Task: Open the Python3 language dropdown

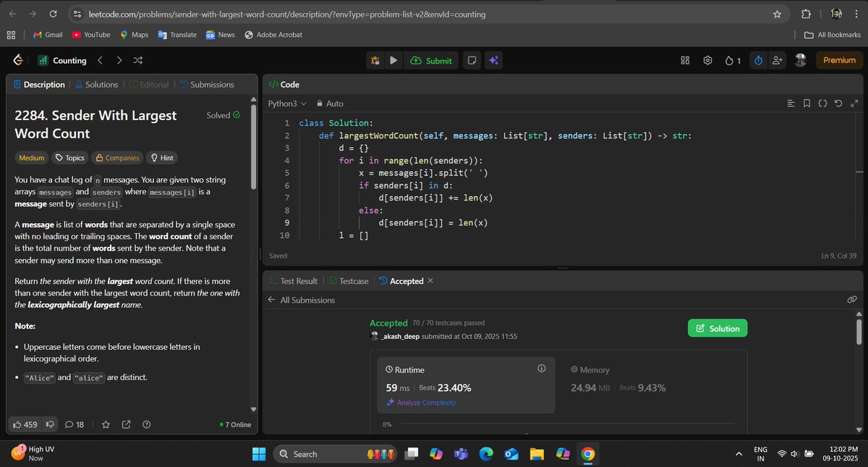Action: (287, 104)
